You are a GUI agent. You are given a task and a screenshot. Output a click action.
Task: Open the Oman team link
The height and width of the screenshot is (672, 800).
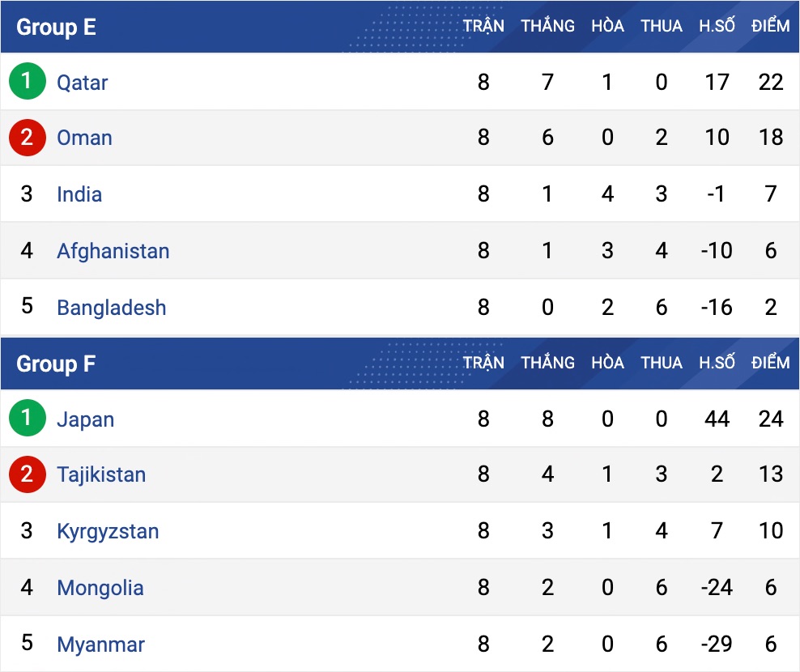click(x=84, y=138)
